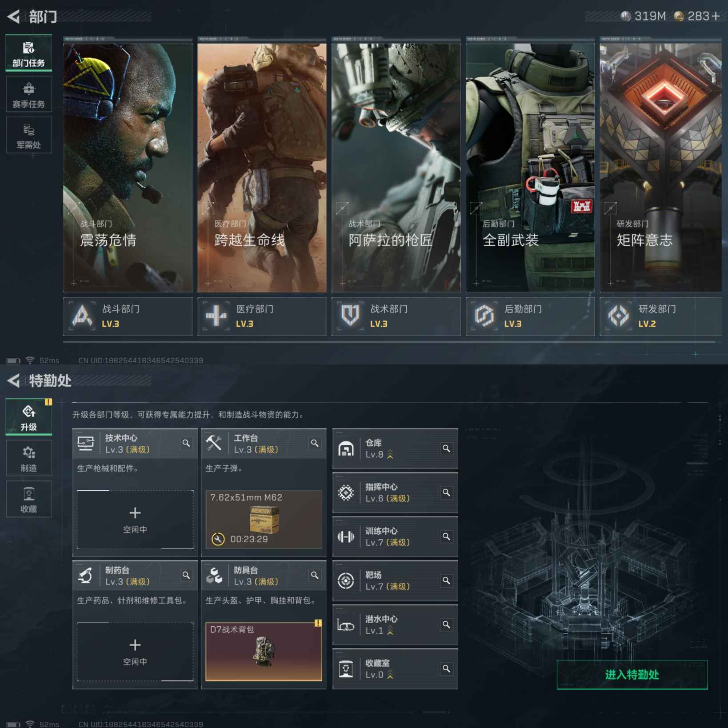Open the 收藏 sidebar tab
Image resolution: width=728 pixels, height=728 pixels.
tap(29, 499)
